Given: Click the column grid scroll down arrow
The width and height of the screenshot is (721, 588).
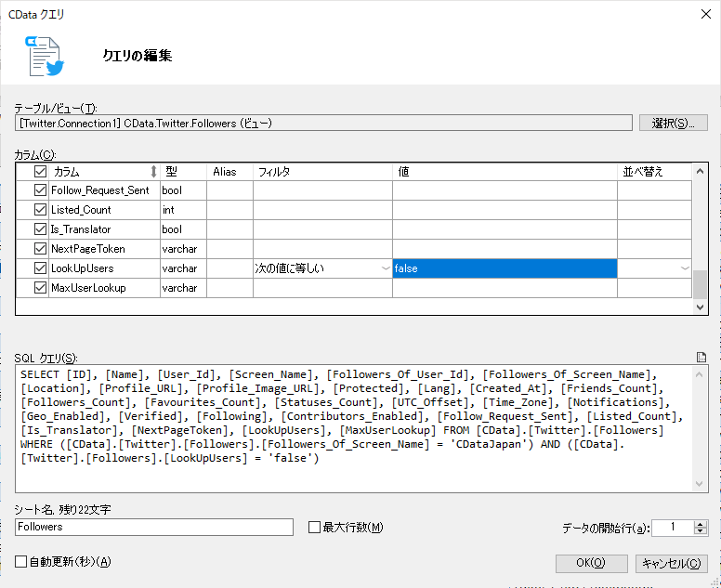Looking at the screenshot, I should pyautogui.click(x=700, y=307).
